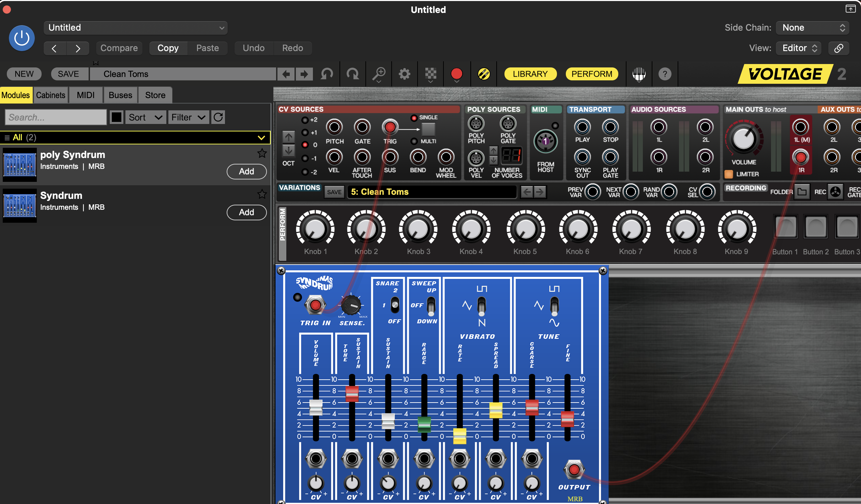The width and height of the screenshot is (861, 504).
Task: Click the undo curved arrow icon
Action: (x=327, y=74)
